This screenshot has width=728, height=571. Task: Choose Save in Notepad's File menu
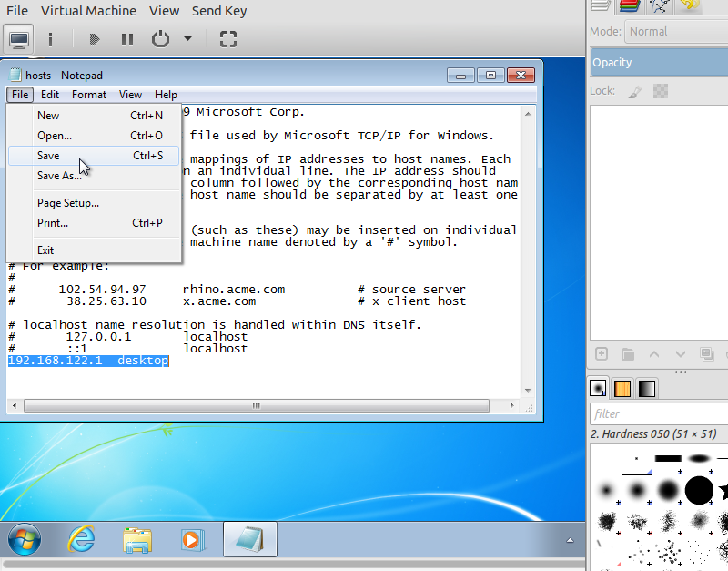[48, 156]
